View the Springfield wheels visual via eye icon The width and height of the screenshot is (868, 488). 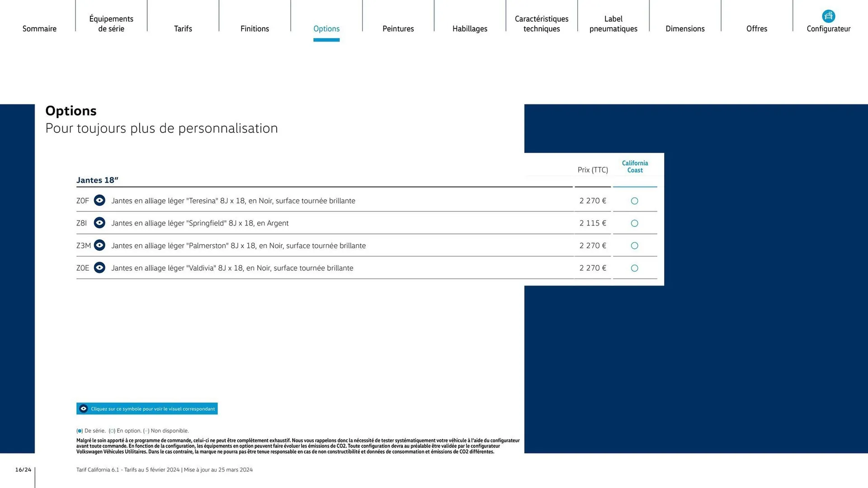(x=99, y=223)
